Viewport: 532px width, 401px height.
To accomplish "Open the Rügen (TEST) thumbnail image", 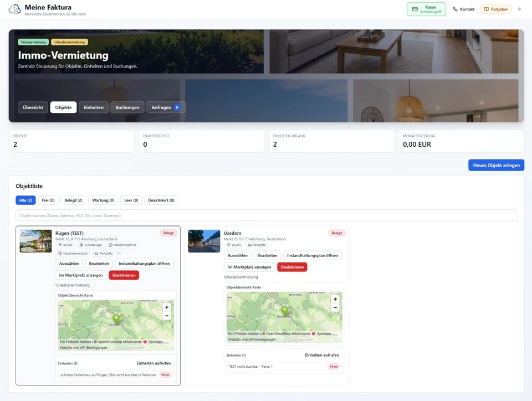I will tap(35, 241).
